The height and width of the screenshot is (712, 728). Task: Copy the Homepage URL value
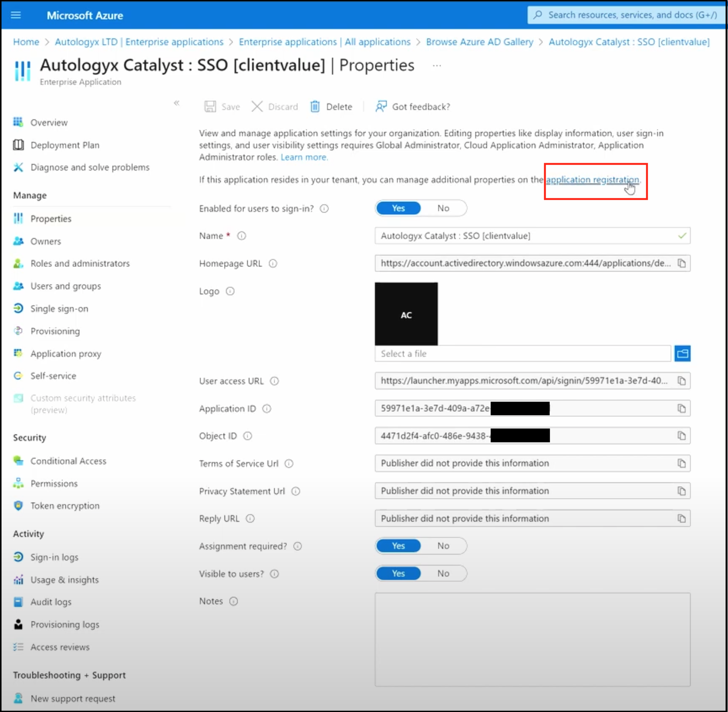pos(682,263)
